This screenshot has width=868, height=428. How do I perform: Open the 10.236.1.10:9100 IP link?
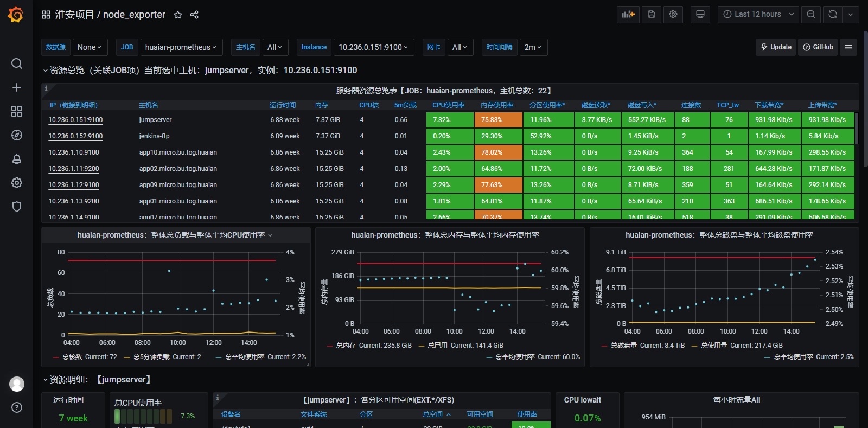coord(74,152)
